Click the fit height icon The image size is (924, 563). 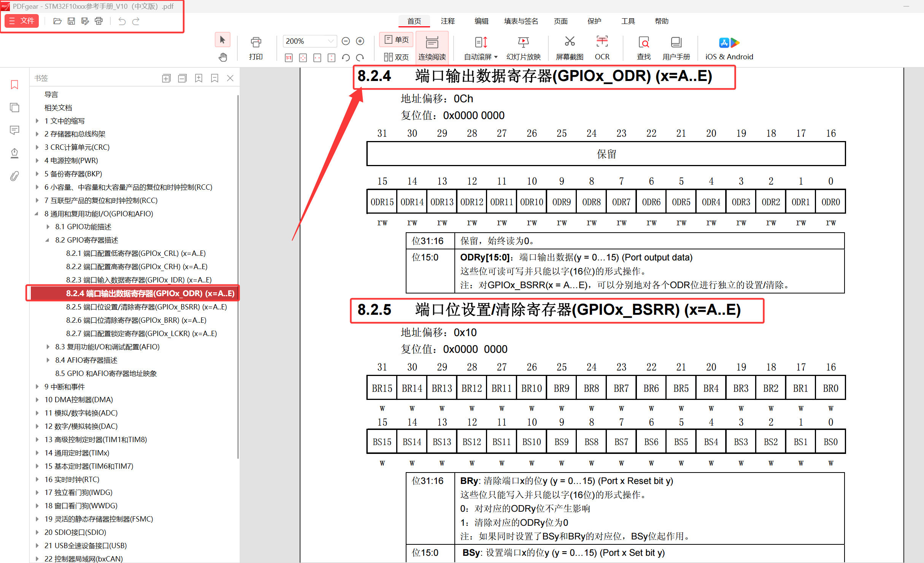click(332, 58)
